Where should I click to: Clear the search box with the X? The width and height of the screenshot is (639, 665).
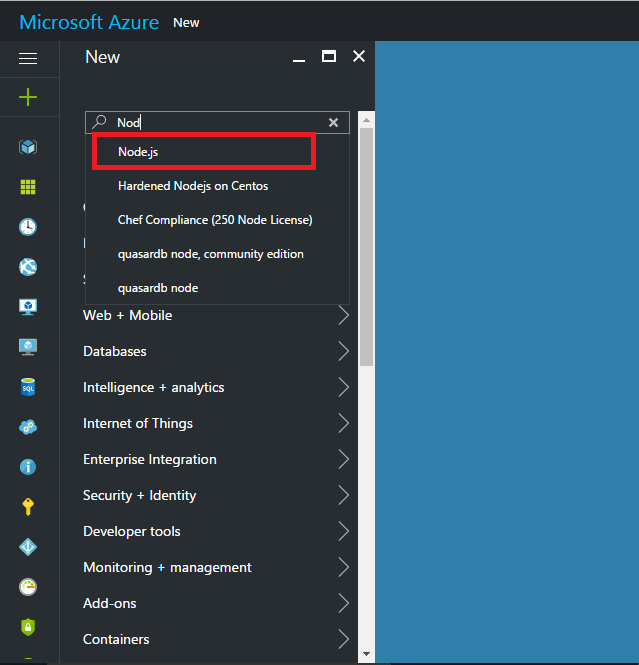point(333,123)
